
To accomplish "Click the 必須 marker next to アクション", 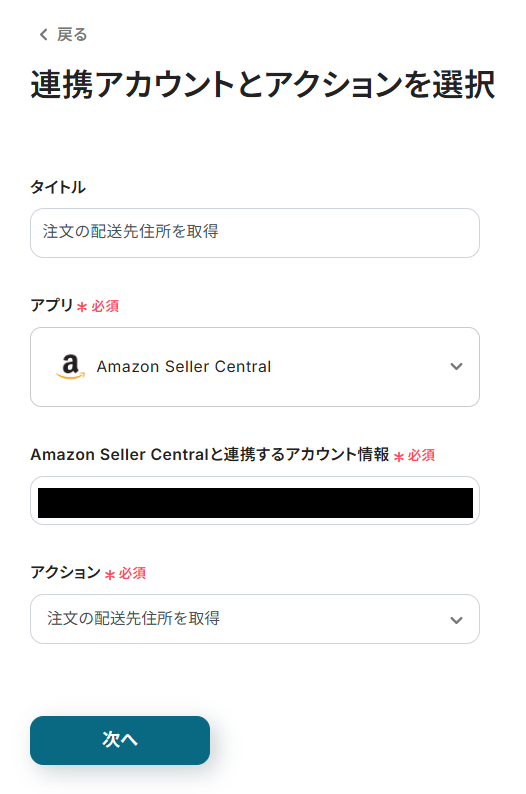I will tap(132, 573).
